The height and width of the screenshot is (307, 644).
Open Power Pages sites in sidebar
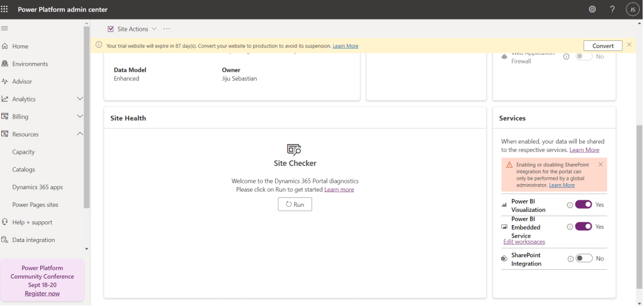pyautogui.click(x=35, y=205)
